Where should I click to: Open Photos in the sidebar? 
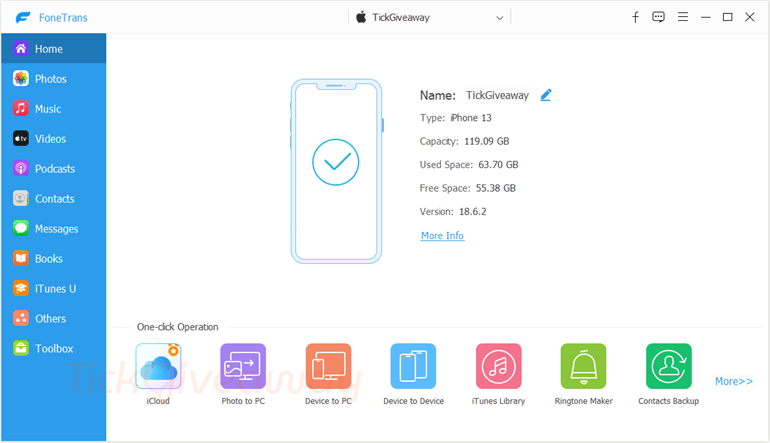(x=53, y=79)
